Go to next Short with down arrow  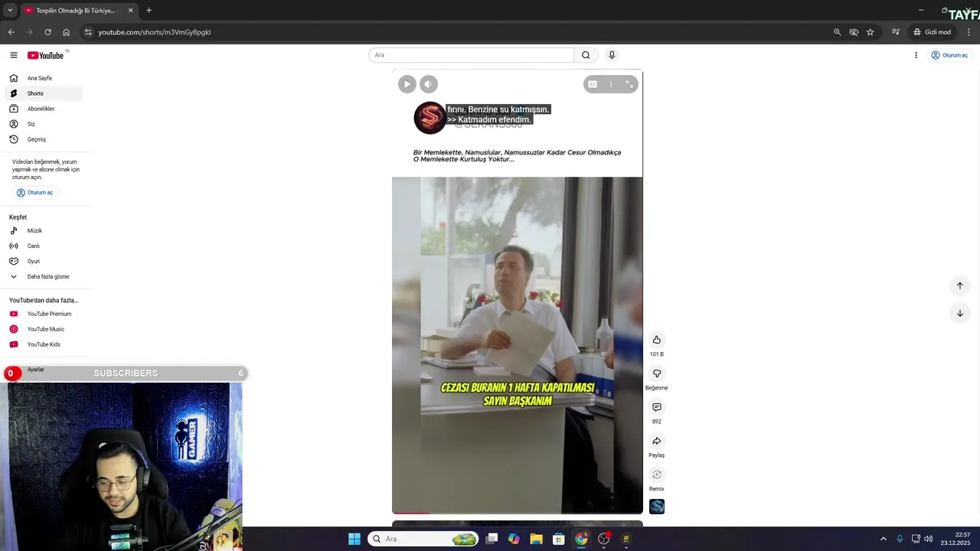click(x=959, y=313)
